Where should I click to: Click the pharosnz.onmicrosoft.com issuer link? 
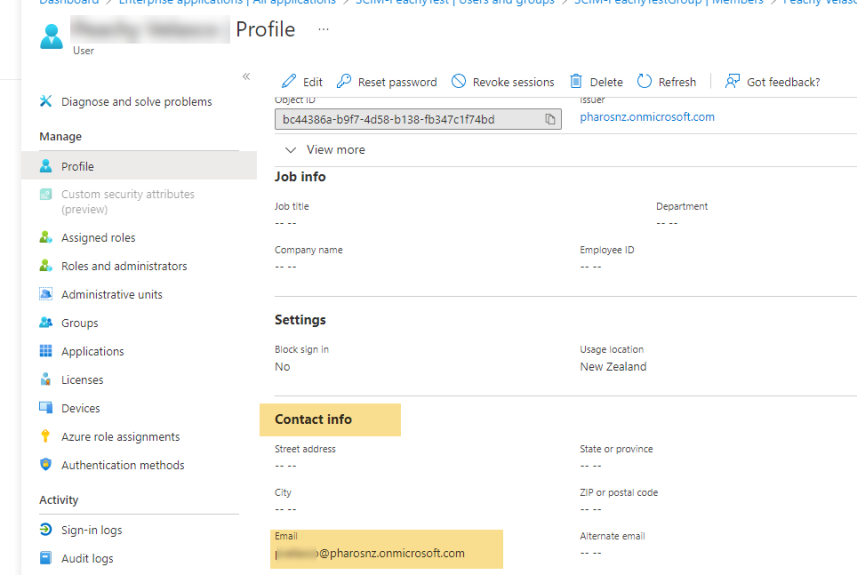tap(647, 117)
